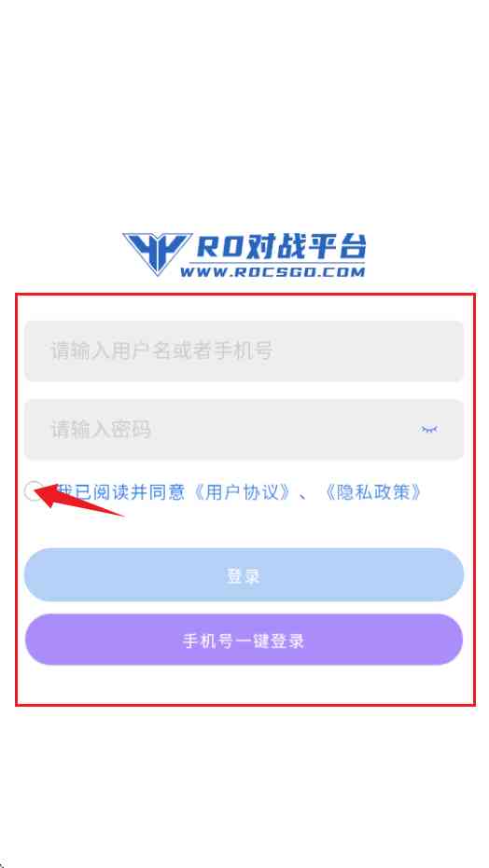Accept terms via the round radio button

point(34,491)
